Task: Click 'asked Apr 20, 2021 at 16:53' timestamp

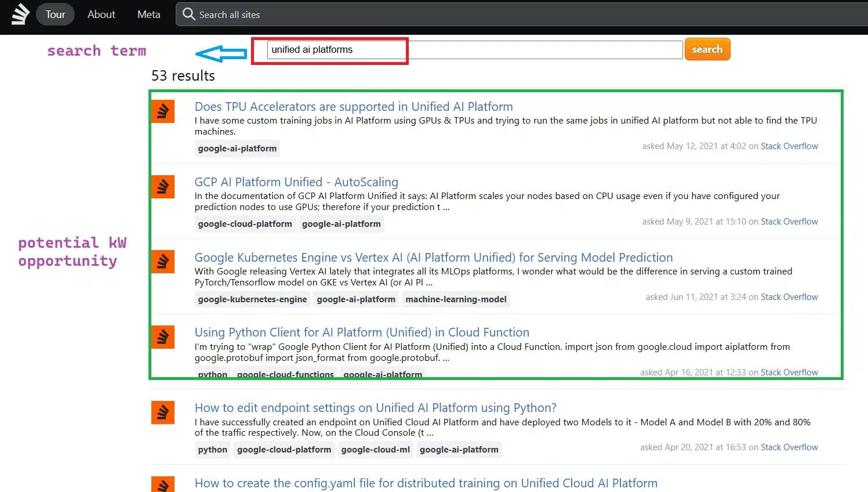Action: (693, 447)
